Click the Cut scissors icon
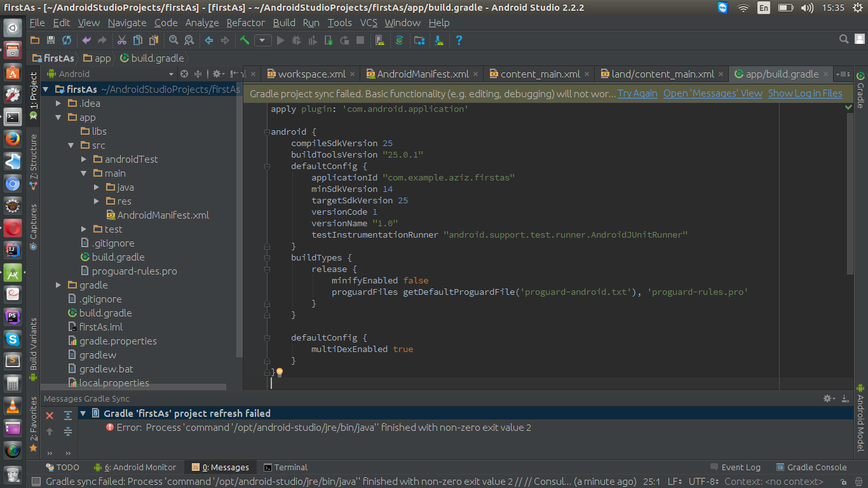The width and height of the screenshot is (868, 488). (x=122, y=40)
